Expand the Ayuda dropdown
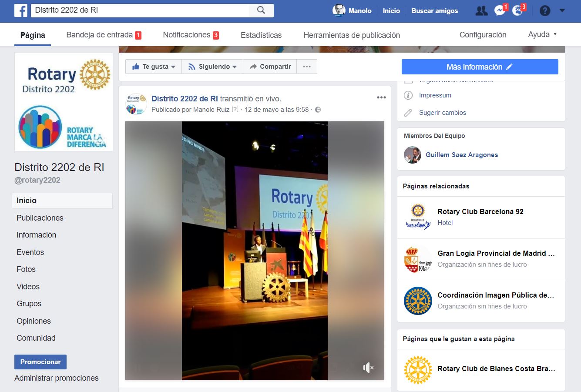The height and width of the screenshot is (392, 581). point(542,34)
